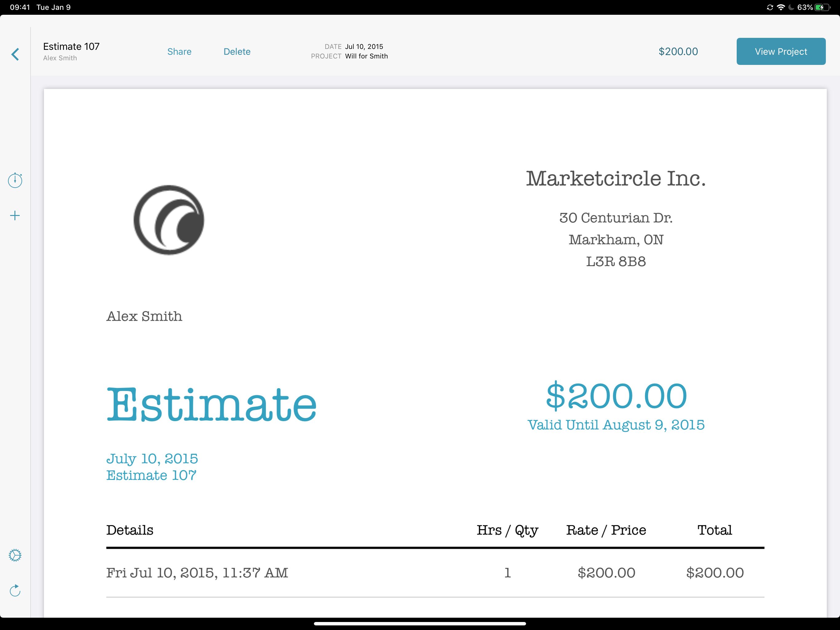840x630 pixels.
Task: Tap the Details column header
Action: click(x=130, y=530)
